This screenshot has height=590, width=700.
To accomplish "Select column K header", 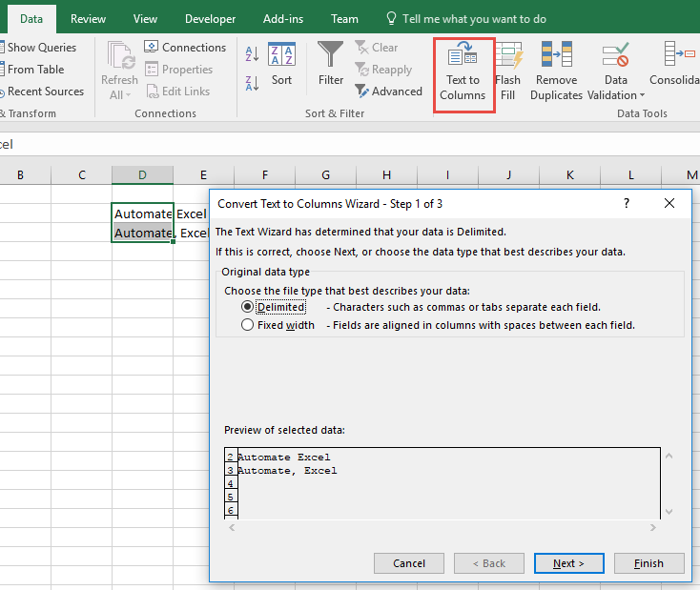I will click(x=570, y=175).
